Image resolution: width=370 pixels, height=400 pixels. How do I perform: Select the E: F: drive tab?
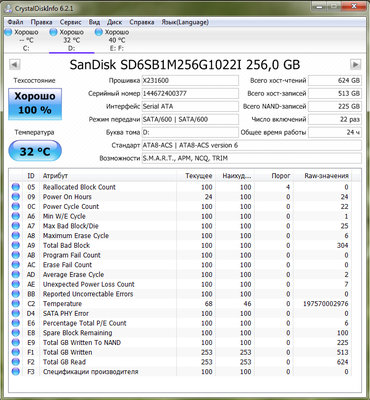coord(117,40)
